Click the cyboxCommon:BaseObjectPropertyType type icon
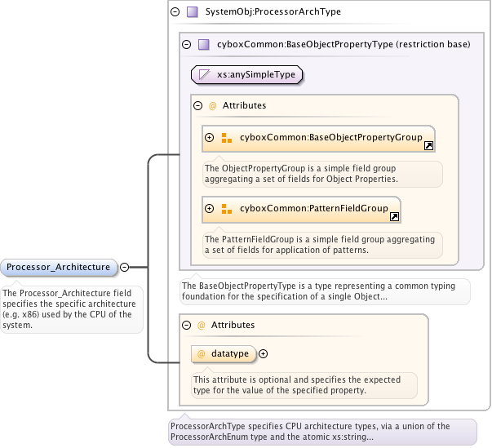This screenshot has width=492, height=448. point(204,45)
